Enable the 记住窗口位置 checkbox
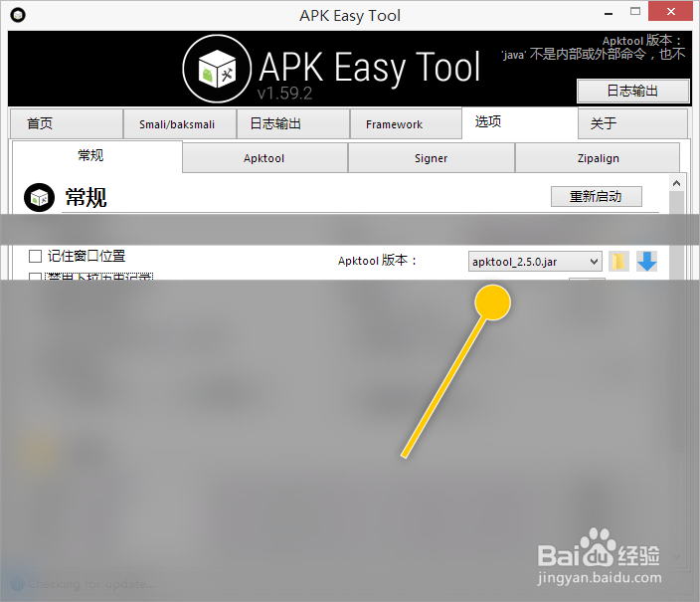The width and height of the screenshot is (700, 602). tap(35, 256)
